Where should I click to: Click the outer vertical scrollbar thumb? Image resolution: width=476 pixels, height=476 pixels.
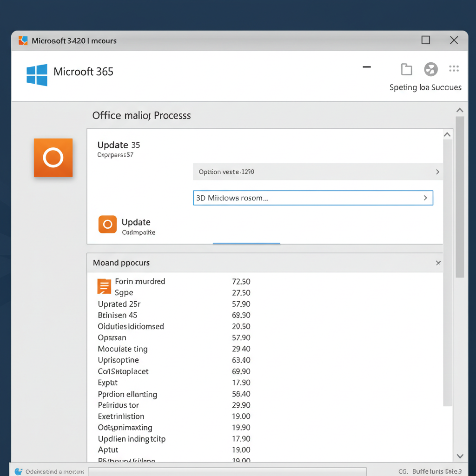(x=460, y=197)
